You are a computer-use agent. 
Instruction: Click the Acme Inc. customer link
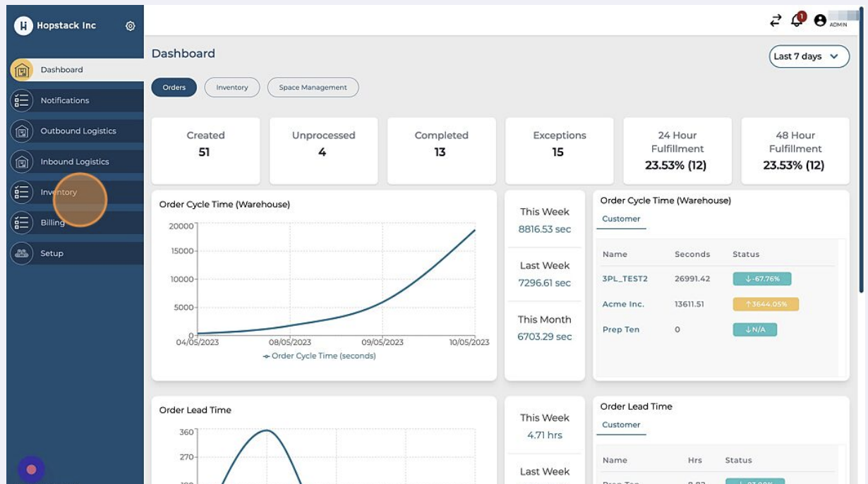[x=623, y=304]
